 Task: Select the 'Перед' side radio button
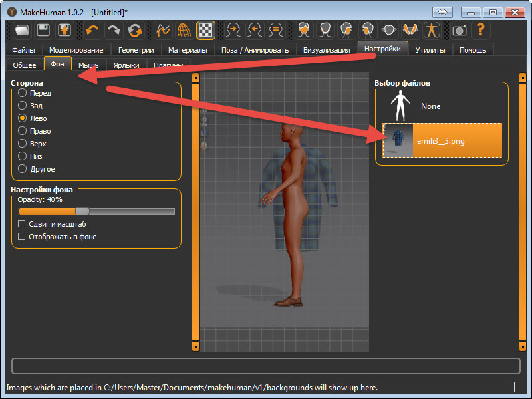[23, 93]
